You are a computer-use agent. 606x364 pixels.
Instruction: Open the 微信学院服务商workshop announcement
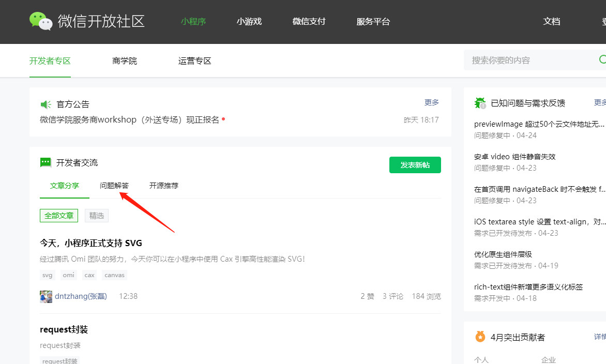tap(129, 120)
